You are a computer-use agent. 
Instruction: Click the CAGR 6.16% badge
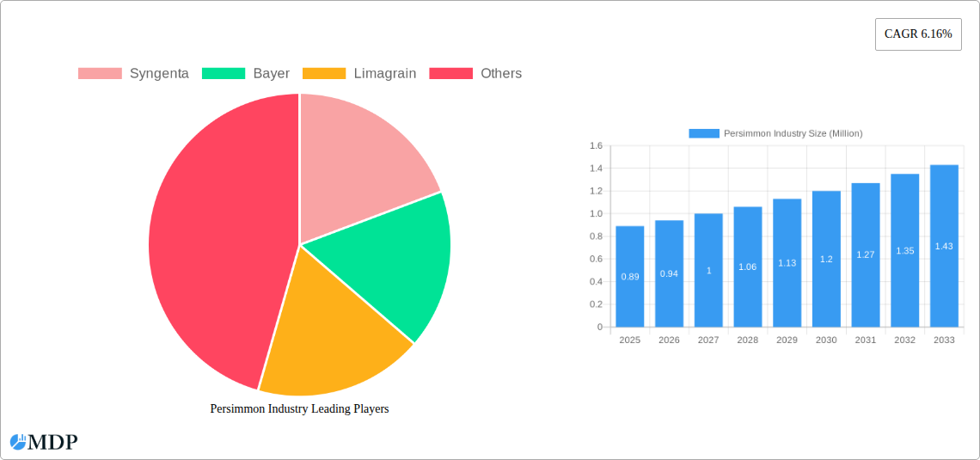click(x=918, y=34)
